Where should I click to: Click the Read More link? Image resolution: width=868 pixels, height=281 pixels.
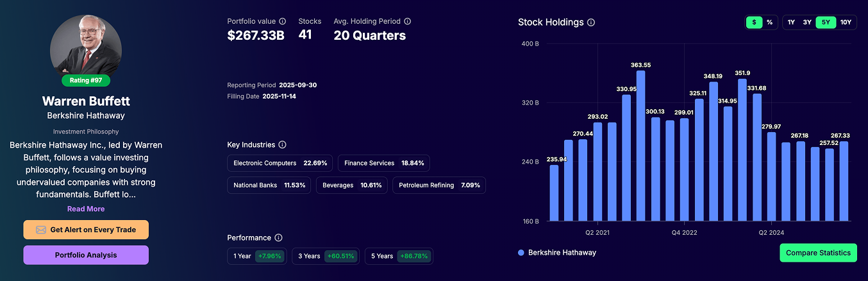pos(86,209)
